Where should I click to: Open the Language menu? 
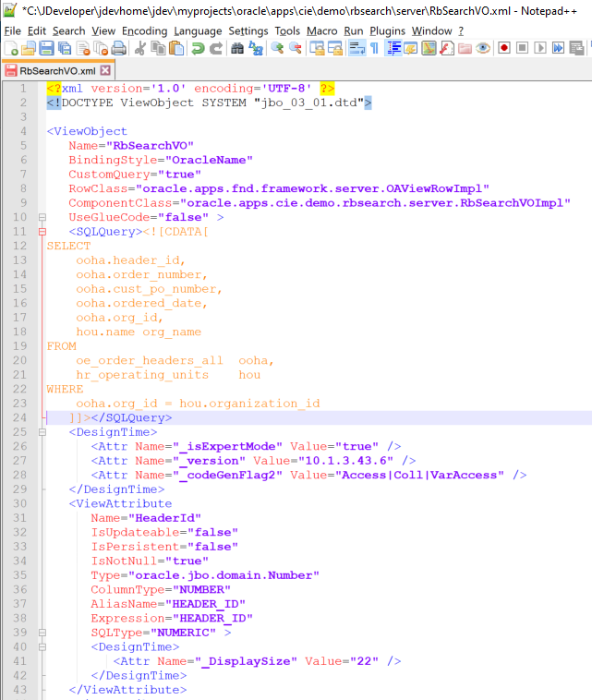pyautogui.click(x=198, y=30)
